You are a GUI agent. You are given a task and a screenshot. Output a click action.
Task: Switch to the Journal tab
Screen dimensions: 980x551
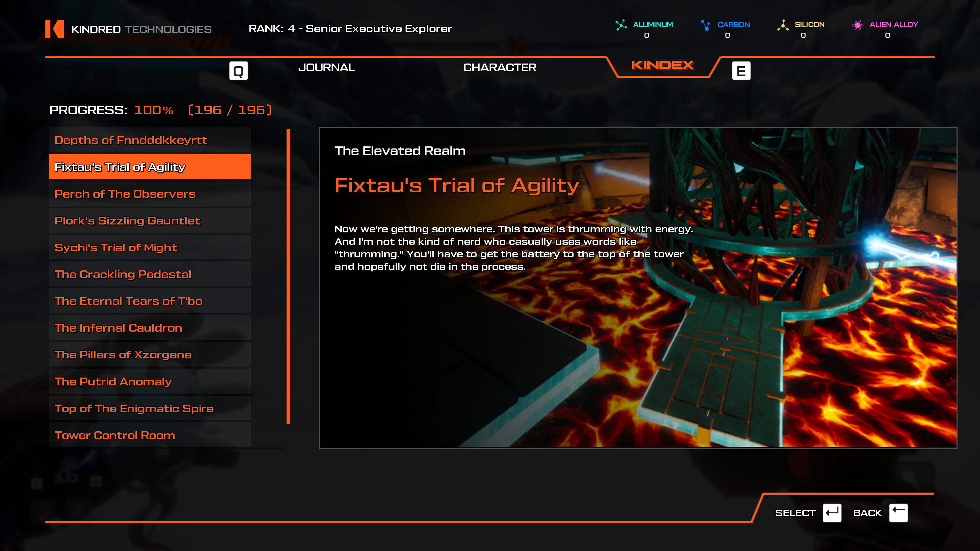[x=326, y=68]
